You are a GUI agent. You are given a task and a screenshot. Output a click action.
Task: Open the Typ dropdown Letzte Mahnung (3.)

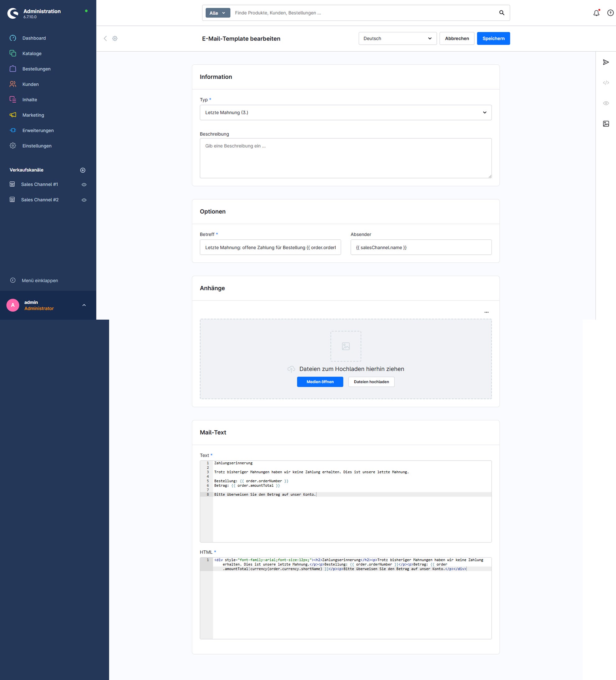[x=346, y=112]
